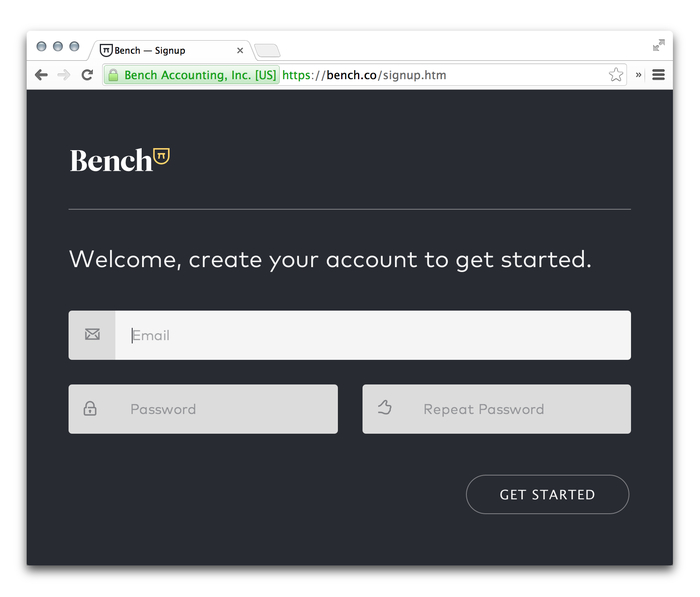Enter fullscreen using the top-right arrows icon
Screen dimensions: 700x597
click(x=659, y=45)
